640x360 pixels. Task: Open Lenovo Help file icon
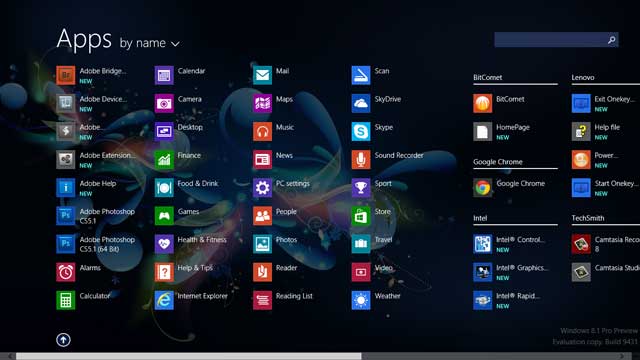click(x=581, y=131)
